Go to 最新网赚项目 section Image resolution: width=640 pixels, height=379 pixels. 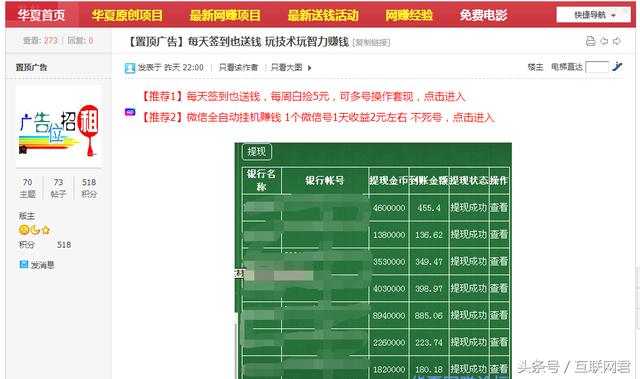(225, 15)
